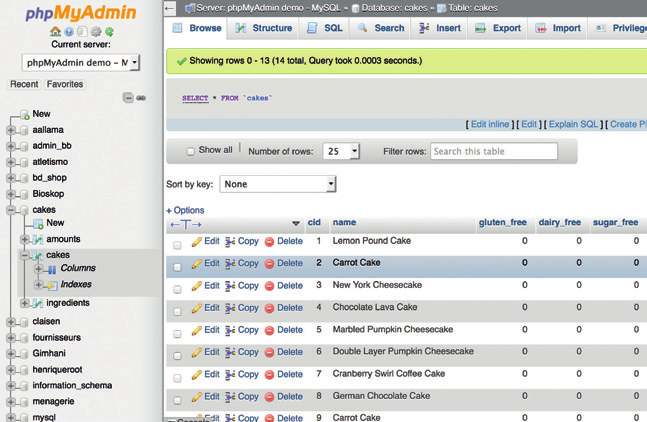
Task: Sort by the name column header
Action: coord(345,222)
